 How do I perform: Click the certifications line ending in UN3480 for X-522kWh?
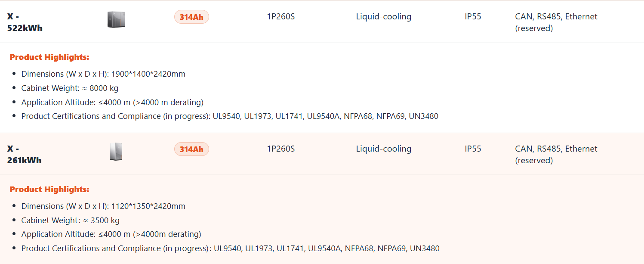230,116
